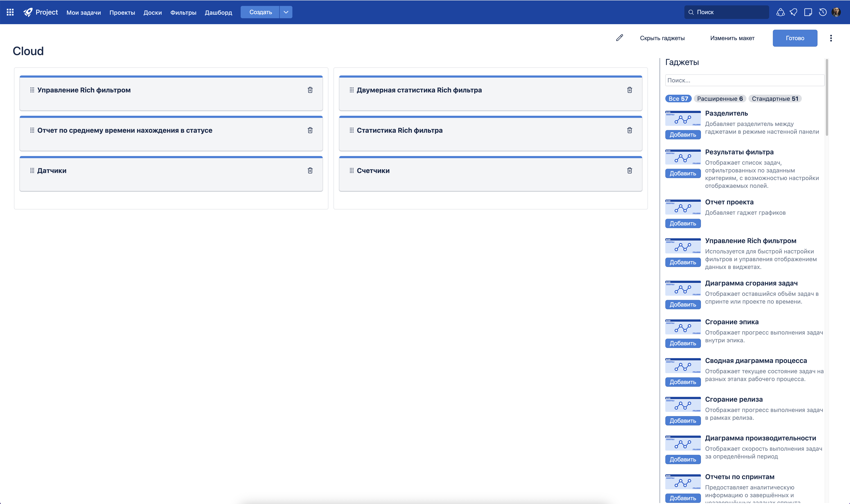Delete the Управление Rich фильтром gadget
The image size is (850, 504).
pyautogui.click(x=310, y=90)
